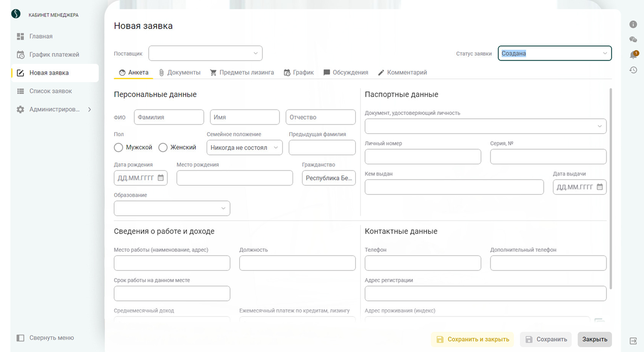Focus the Адрес регистрации field
644x352 pixels.
pos(485,293)
